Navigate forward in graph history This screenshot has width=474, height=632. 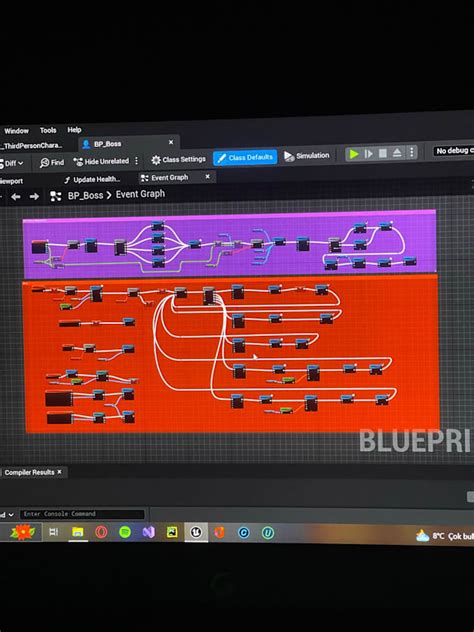(x=34, y=196)
